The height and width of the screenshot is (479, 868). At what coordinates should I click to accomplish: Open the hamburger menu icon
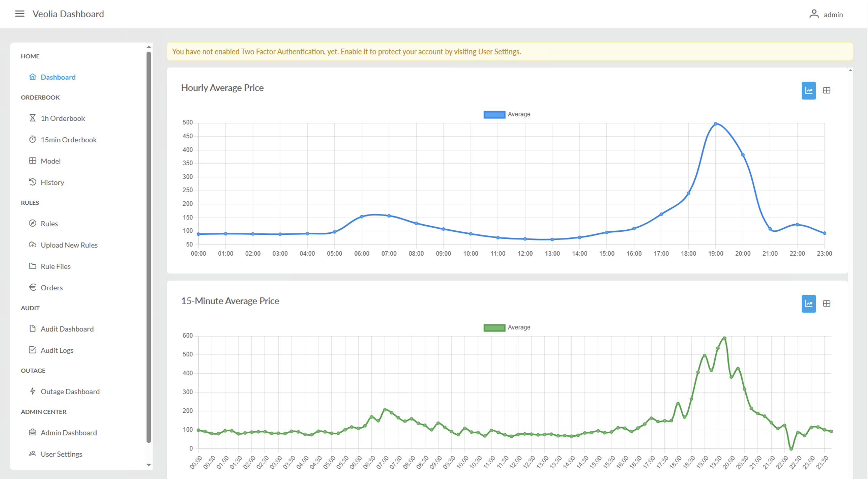point(20,14)
